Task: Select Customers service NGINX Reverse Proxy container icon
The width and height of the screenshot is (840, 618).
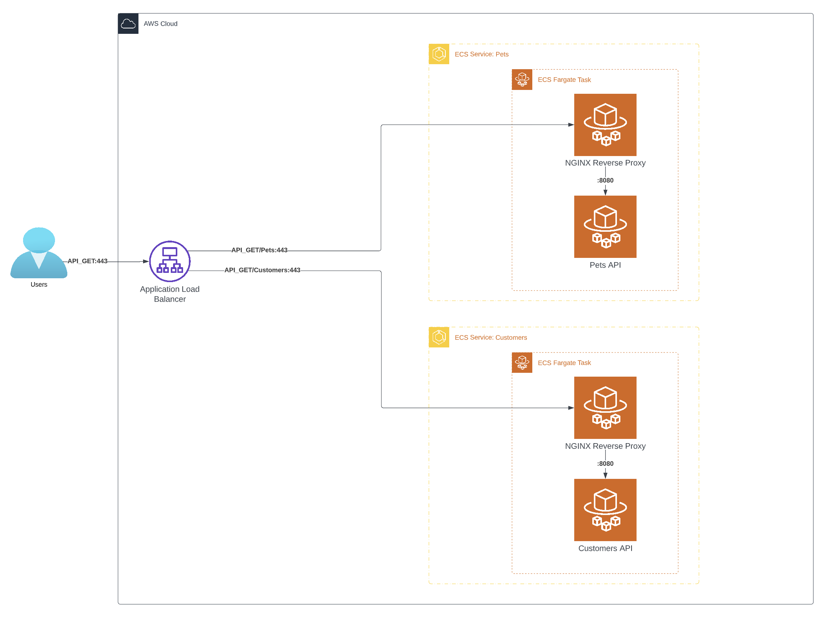Action: pos(605,408)
